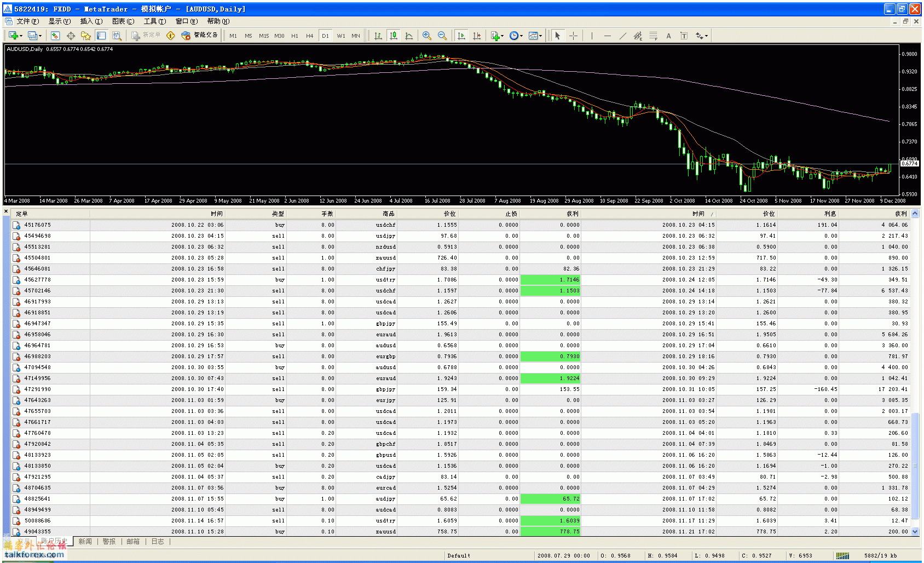Open the chart Templates icon
Screen dimensions: 924x563
pyautogui.click(x=533, y=36)
